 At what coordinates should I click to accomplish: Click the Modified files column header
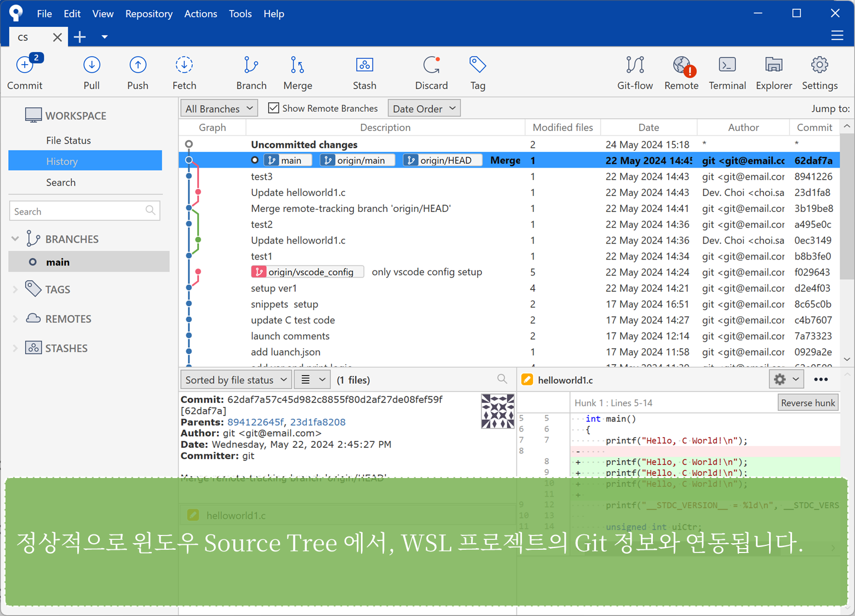click(563, 127)
